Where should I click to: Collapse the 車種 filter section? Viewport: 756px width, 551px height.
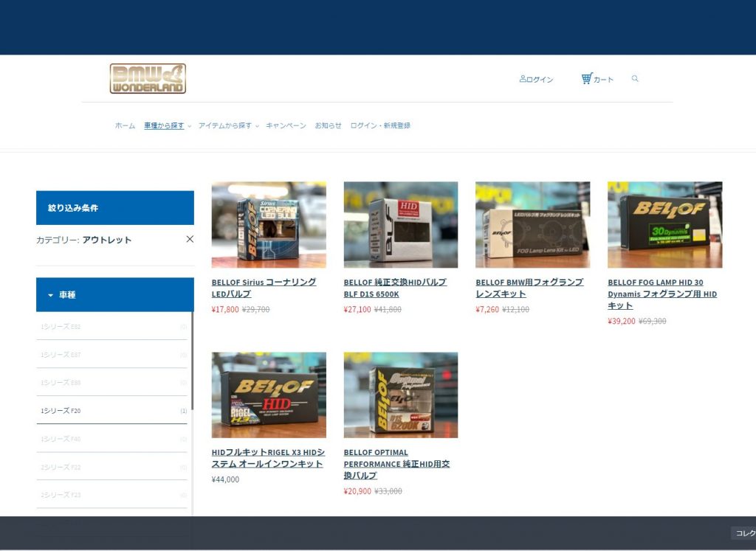point(115,295)
